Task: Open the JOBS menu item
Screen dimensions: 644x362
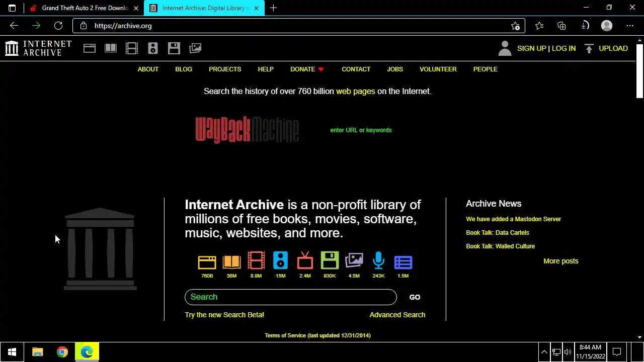Action: (395, 69)
